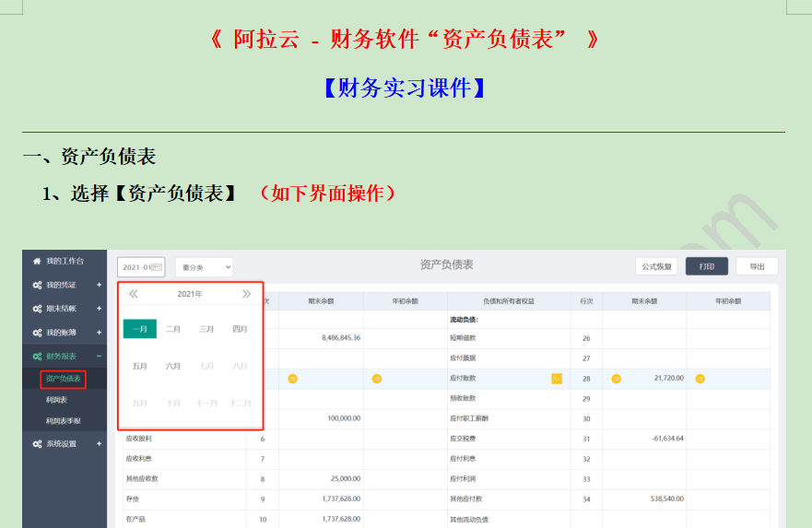This screenshot has width=812, height=528.
Task: Open 我的工作台 in the sidebar
Action: pos(65,261)
